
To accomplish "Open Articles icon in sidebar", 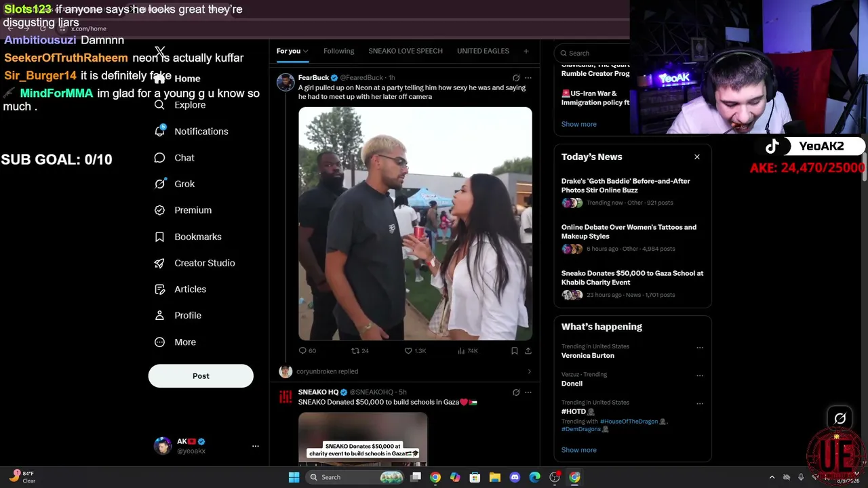I will click(159, 289).
